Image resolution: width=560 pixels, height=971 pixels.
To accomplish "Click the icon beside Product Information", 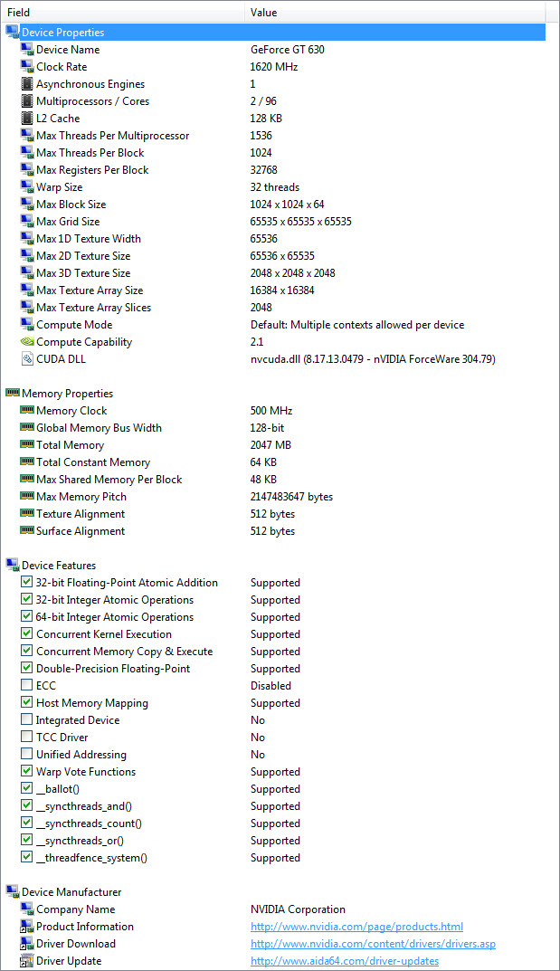I will tap(26, 927).
